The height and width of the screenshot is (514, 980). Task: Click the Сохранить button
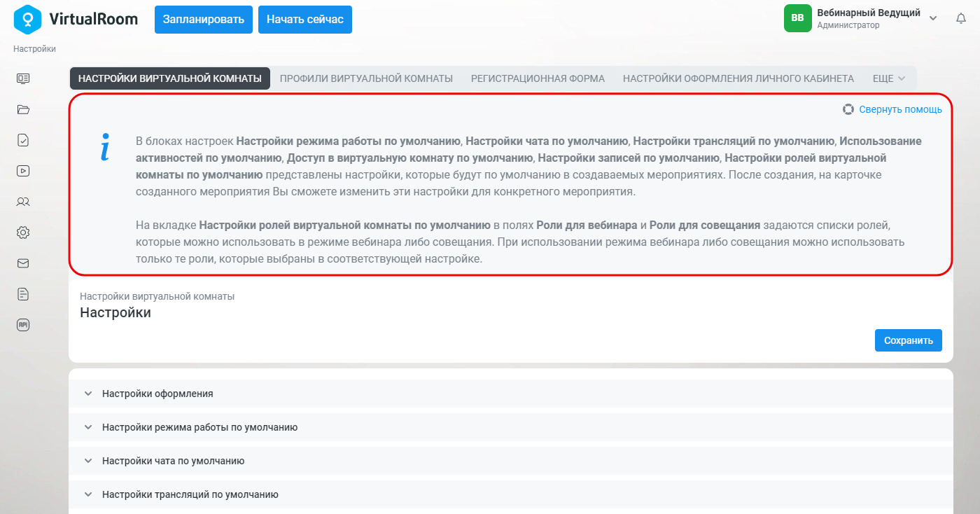[909, 340]
